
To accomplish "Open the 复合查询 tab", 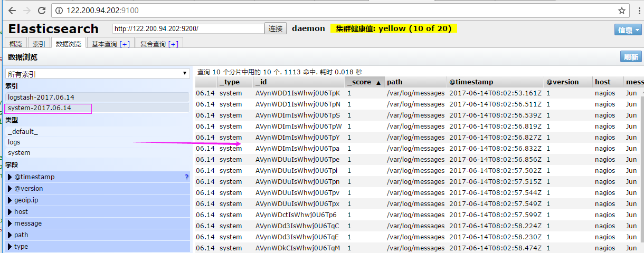I will tap(158, 44).
